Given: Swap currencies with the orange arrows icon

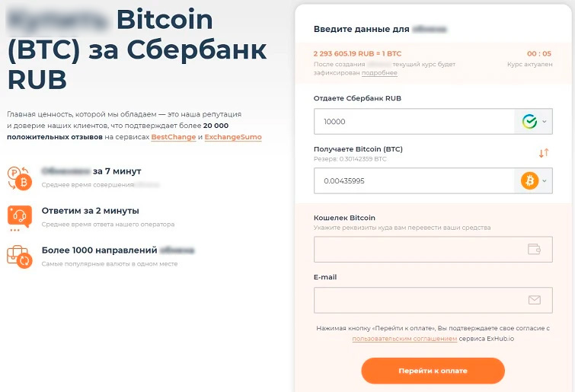Looking at the screenshot, I should pos(544,153).
